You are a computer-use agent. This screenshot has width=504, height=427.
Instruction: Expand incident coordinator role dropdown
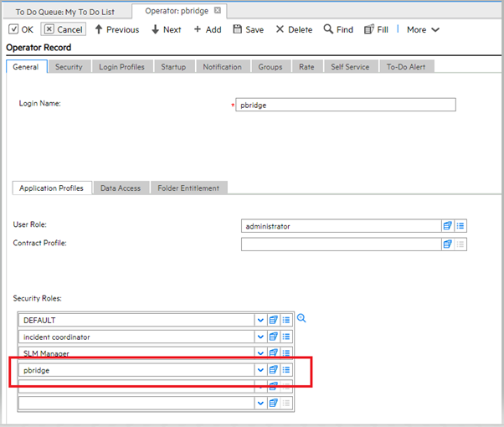pyautogui.click(x=260, y=337)
